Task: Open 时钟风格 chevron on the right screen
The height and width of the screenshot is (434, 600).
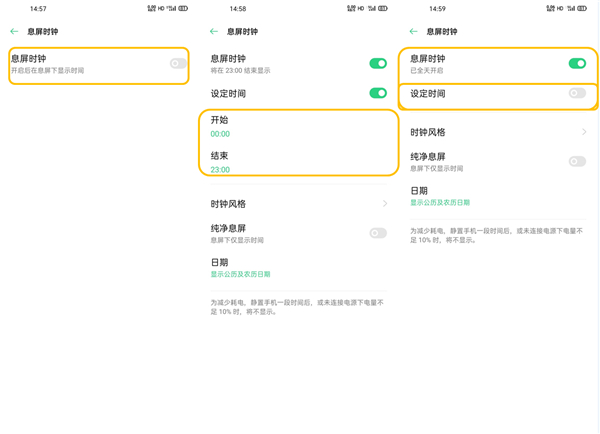Action: pos(584,132)
